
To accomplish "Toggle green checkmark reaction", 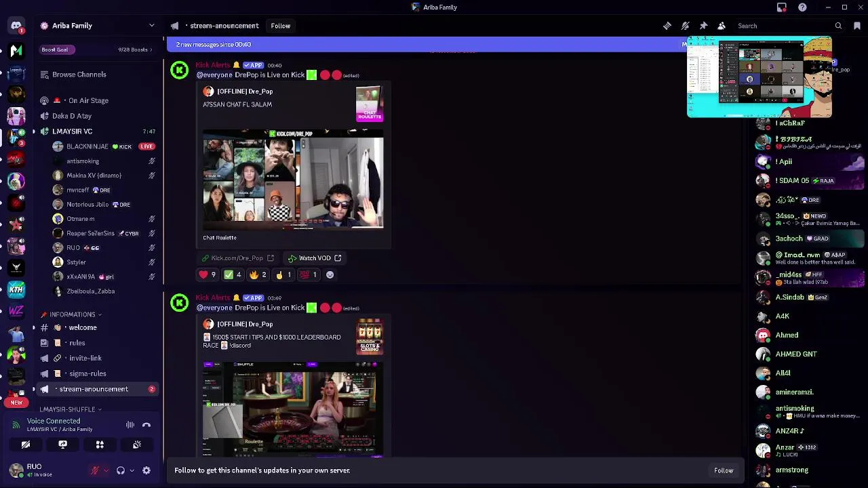I will [233, 274].
